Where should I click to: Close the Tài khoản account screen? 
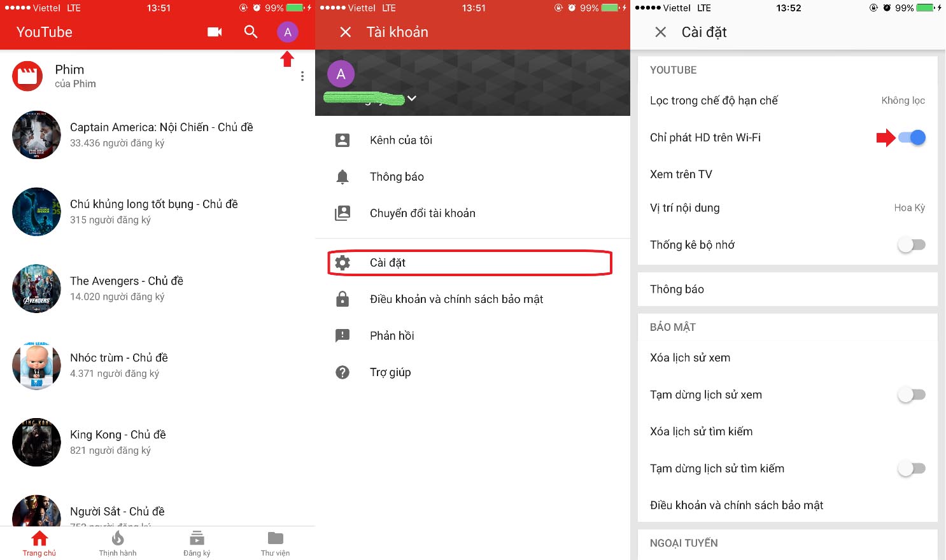coord(345,32)
